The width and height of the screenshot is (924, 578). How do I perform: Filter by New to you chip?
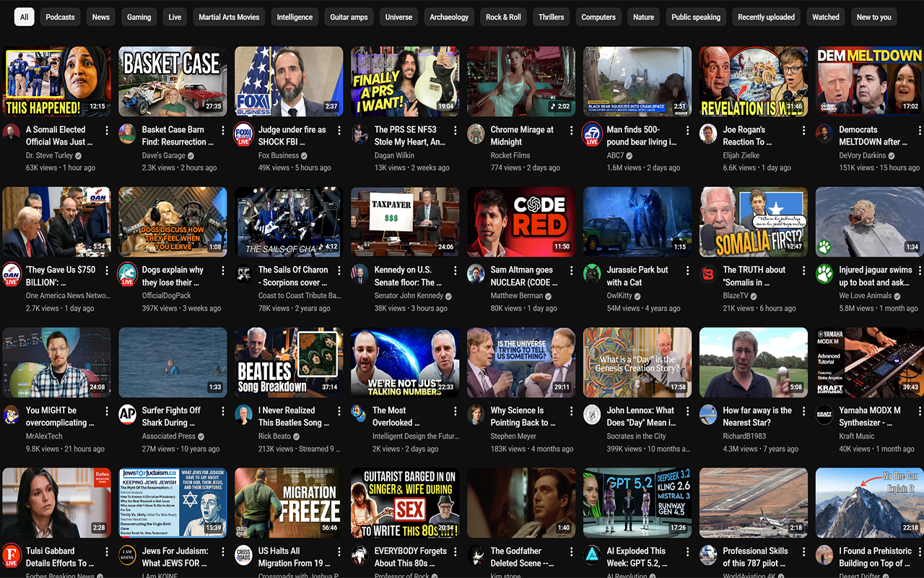pos(873,17)
